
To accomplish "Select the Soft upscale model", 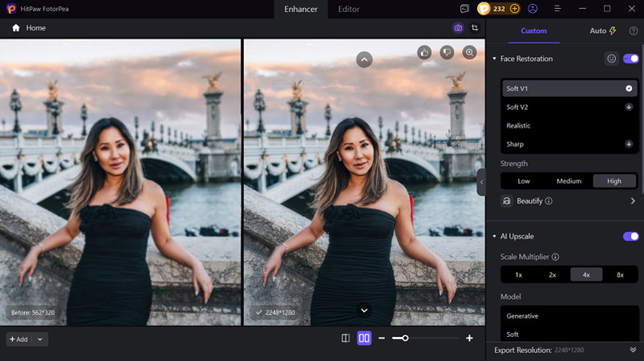I will click(x=569, y=335).
